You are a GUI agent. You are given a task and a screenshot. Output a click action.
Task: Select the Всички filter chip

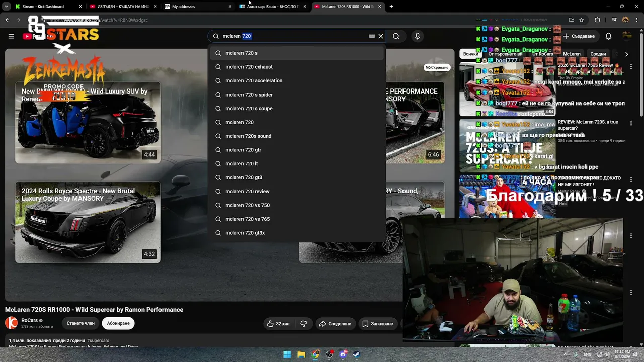point(471,54)
